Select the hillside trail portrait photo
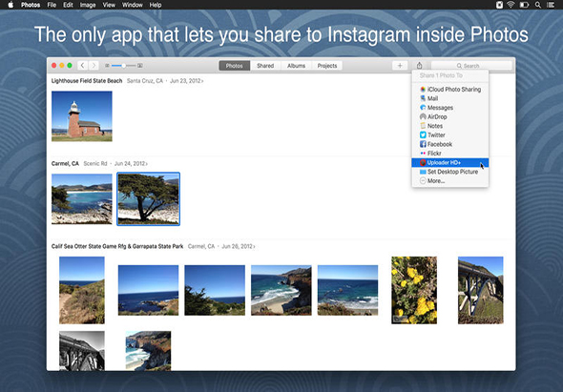 [82, 290]
